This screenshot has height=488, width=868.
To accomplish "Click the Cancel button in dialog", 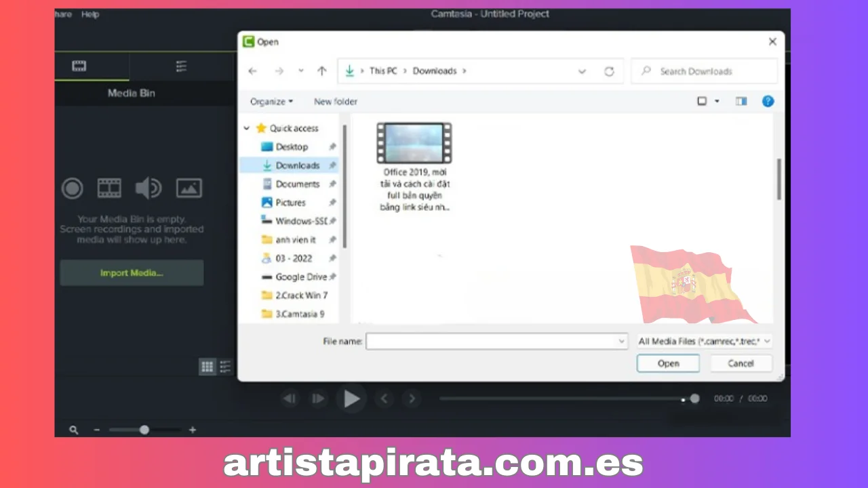I will point(741,364).
